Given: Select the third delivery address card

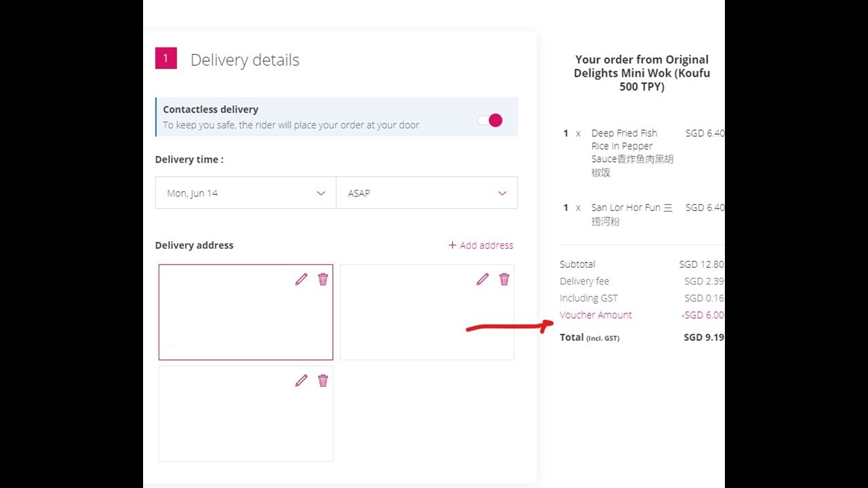Looking at the screenshot, I should pos(245,413).
